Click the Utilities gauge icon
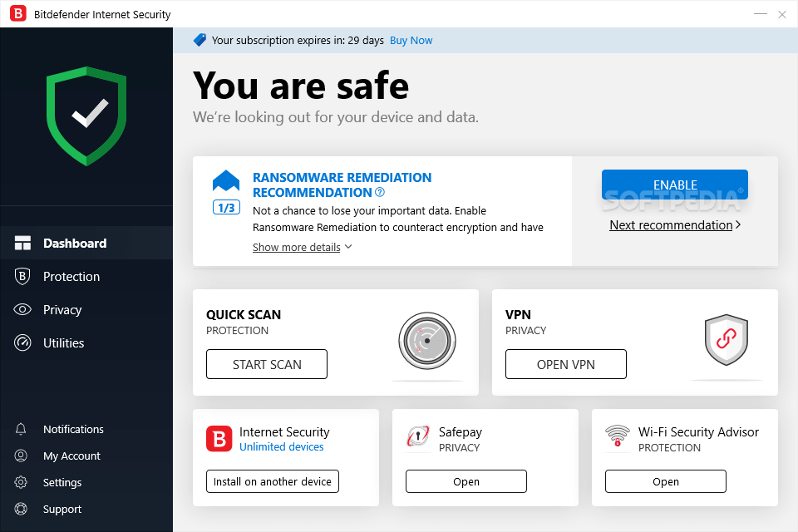This screenshot has width=798, height=532. click(x=22, y=342)
